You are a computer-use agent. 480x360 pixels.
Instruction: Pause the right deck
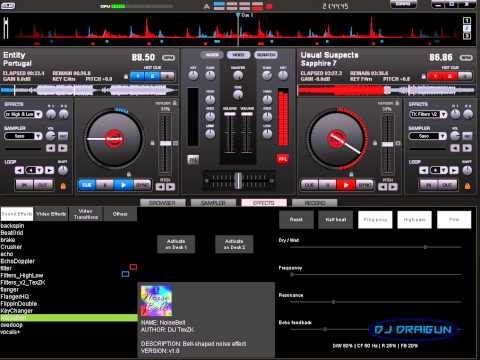point(328,185)
